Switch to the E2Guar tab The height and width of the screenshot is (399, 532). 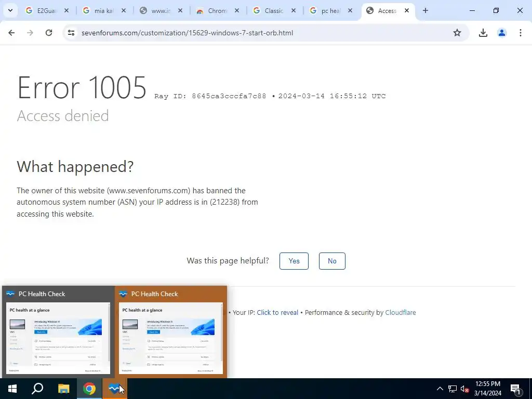pyautogui.click(x=46, y=11)
